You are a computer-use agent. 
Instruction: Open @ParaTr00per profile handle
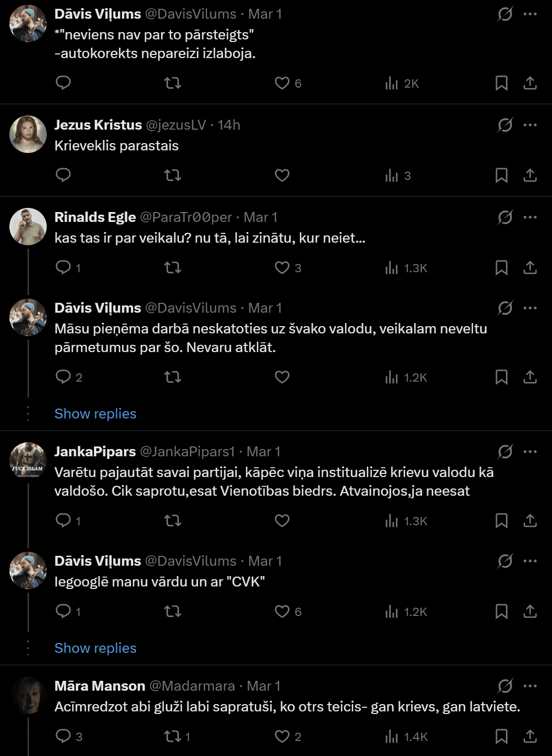pos(186,217)
